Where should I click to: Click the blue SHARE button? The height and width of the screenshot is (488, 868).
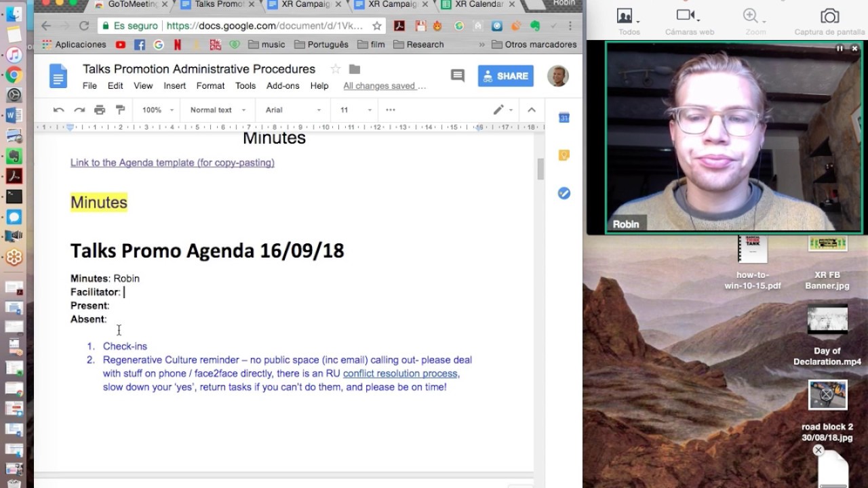click(x=506, y=76)
